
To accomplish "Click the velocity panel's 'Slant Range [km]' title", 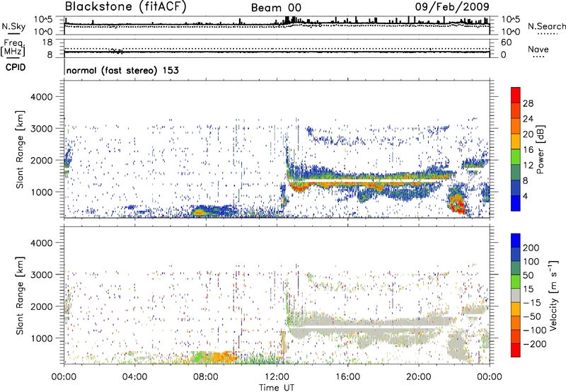I will (20, 296).
